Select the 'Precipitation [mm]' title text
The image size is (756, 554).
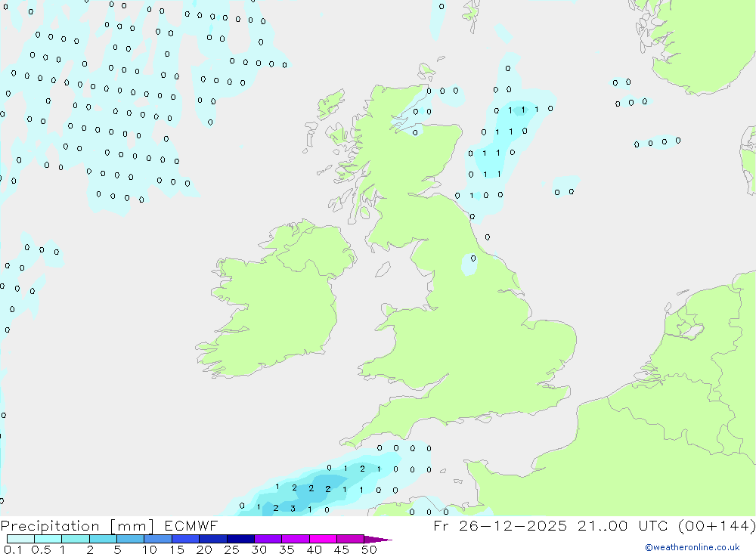click(77, 526)
